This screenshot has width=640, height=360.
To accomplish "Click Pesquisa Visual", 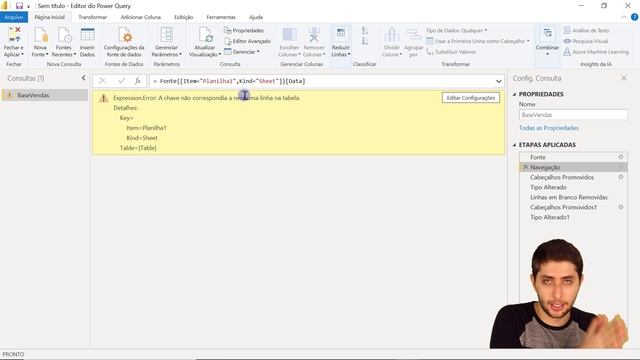I will click(x=586, y=41).
